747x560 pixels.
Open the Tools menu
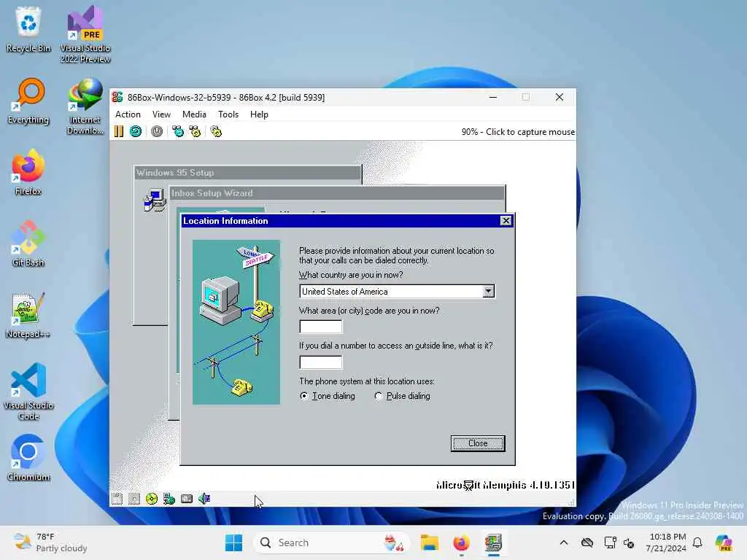228,114
